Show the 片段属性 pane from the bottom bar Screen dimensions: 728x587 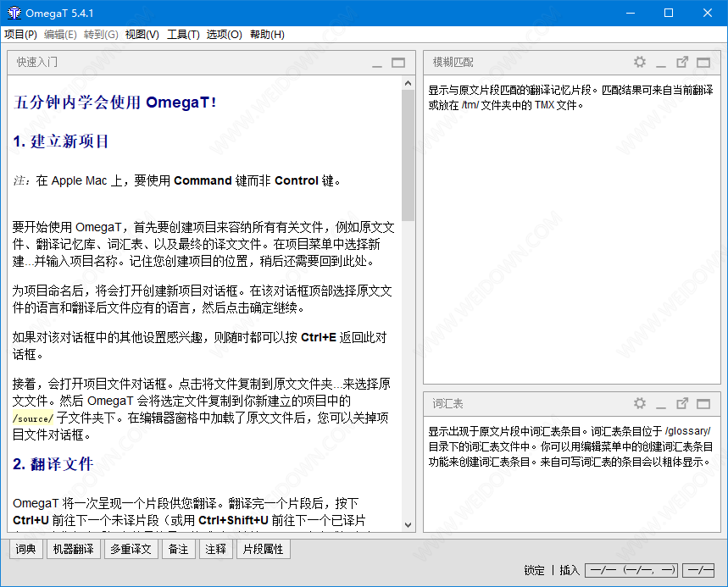(x=264, y=550)
